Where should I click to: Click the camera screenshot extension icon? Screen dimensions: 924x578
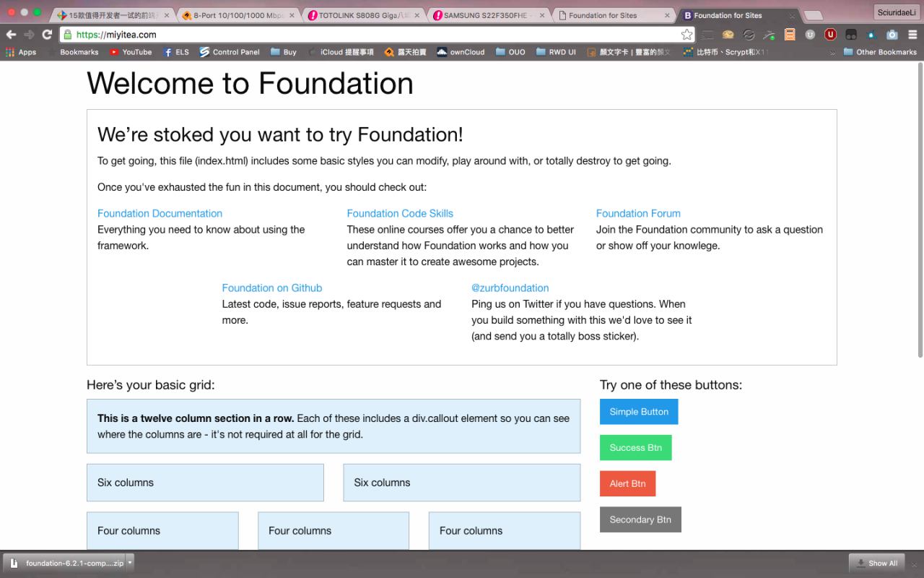click(892, 34)
